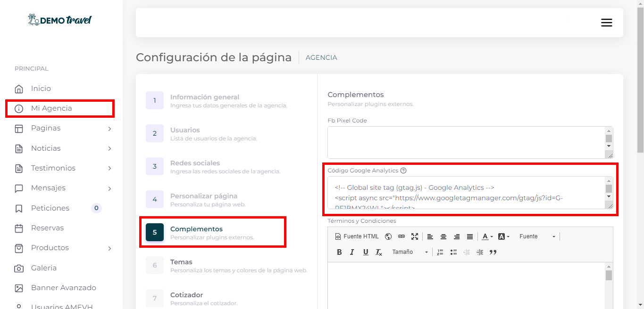Image resolution: width=644 pixels, height=309 pixels.
Task: Open the hamburger menu in the header
Action: tap(606, 23)
